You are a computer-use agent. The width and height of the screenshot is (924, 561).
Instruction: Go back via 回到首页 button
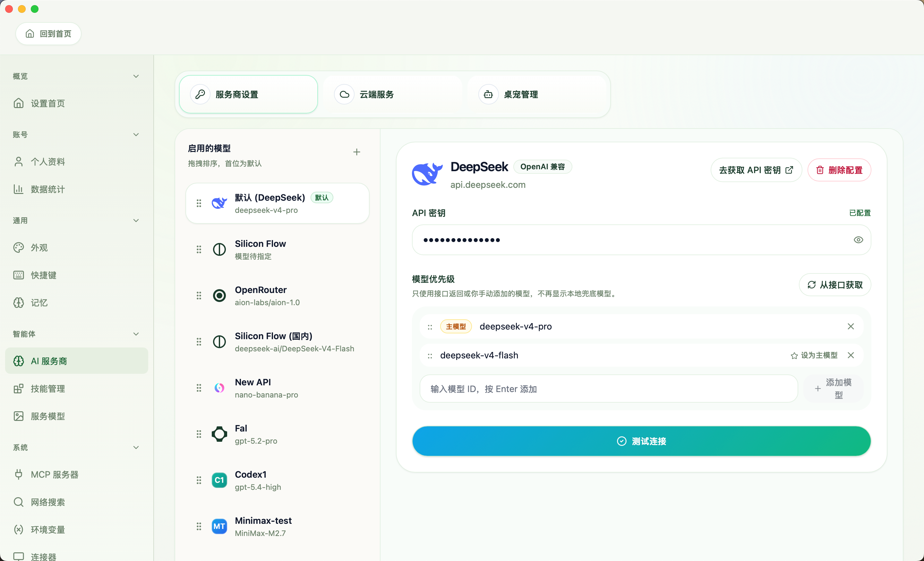tap(48, 34)
